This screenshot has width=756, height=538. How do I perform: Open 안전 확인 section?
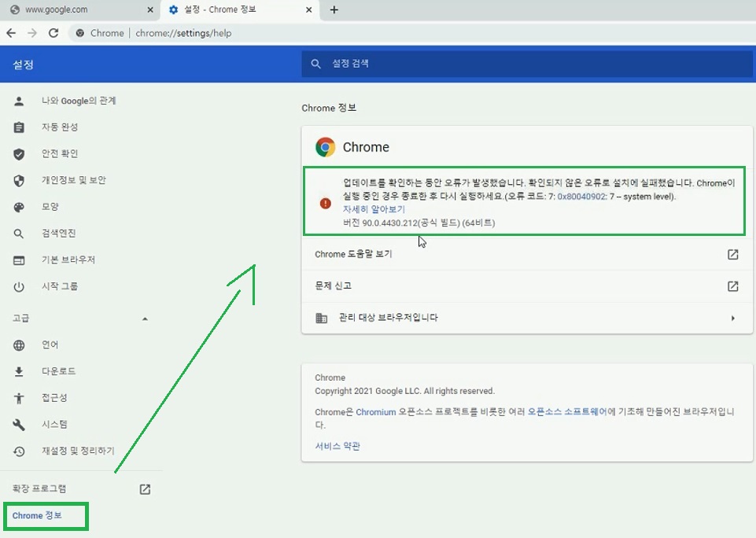(60, 154)
